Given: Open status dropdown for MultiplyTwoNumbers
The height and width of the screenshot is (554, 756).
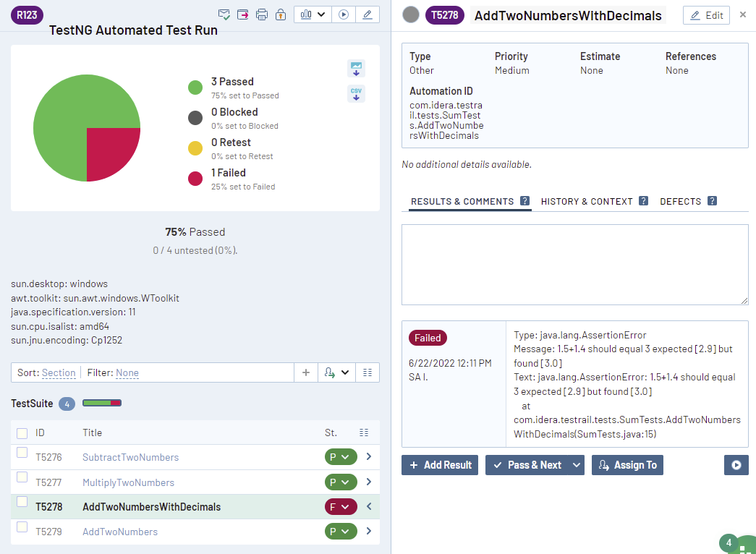Looking at the screenshot, I should tap(341, 482).
